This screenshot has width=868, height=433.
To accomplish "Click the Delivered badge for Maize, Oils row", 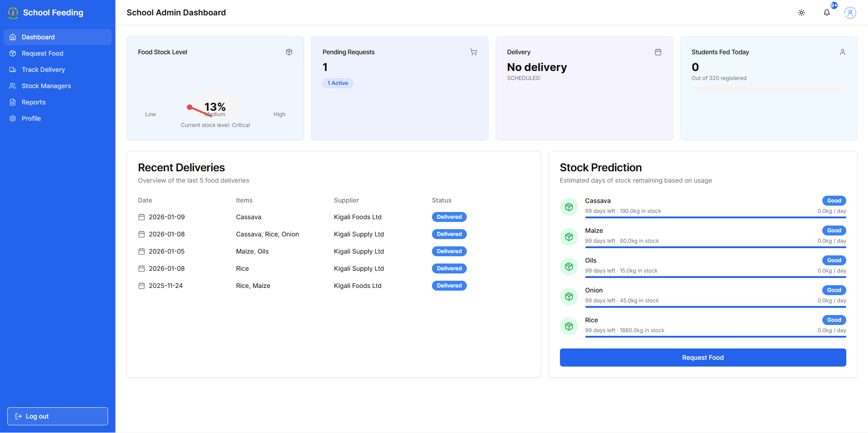I will (449, 251).
